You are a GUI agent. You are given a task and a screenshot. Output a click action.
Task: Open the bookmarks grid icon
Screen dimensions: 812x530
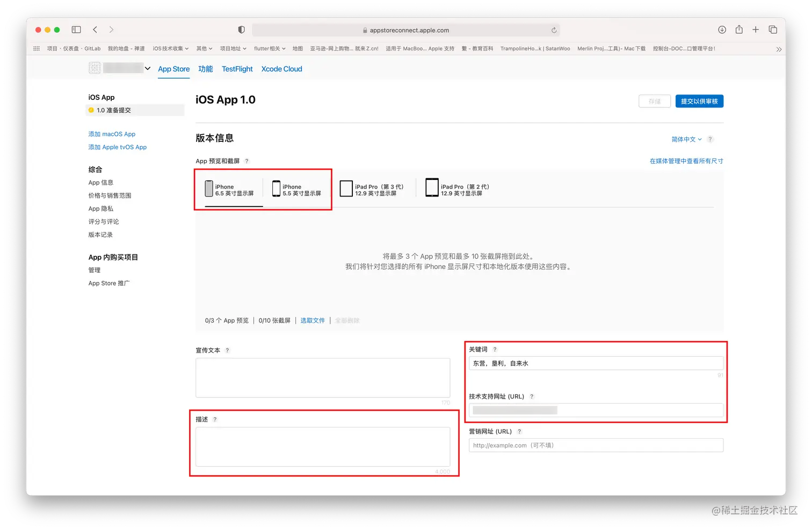[x=37, y=48]
